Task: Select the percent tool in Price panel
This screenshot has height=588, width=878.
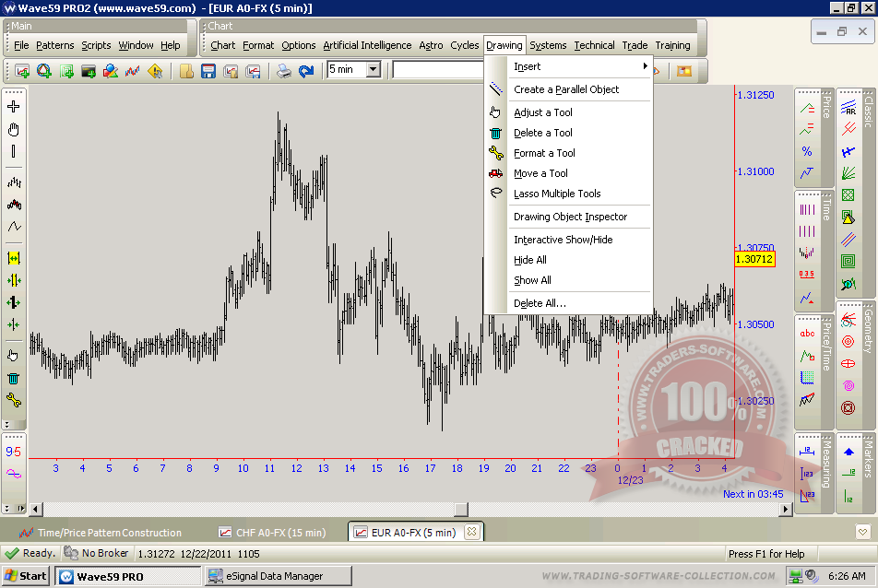Action: tap(807, 151)
